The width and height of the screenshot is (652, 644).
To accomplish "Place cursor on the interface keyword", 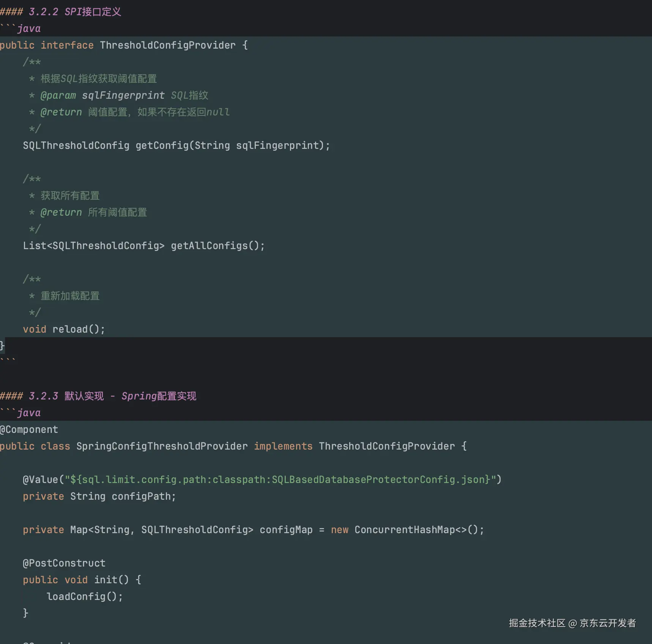I will pos(67,45).
